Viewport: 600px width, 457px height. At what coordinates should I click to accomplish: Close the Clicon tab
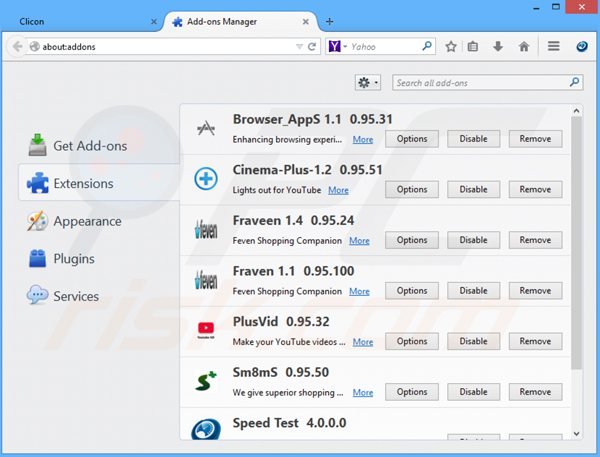pos(154,22)
